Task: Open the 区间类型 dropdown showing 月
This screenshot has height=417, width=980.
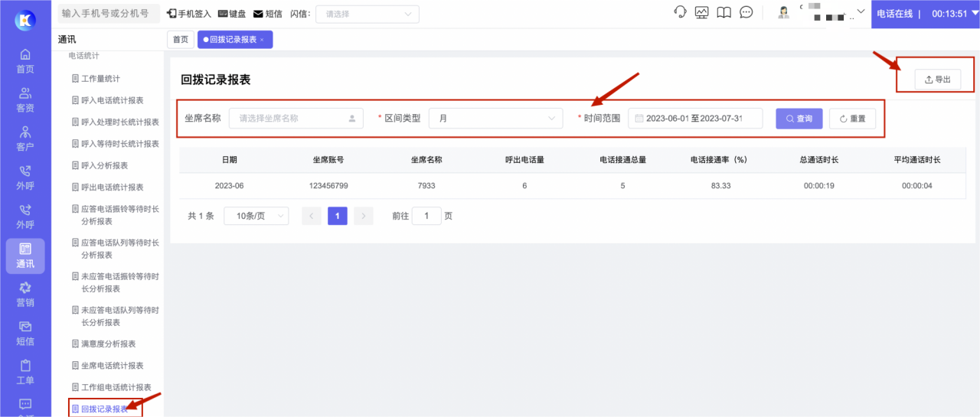Action: pyautogui.click(x=495, y=119)
